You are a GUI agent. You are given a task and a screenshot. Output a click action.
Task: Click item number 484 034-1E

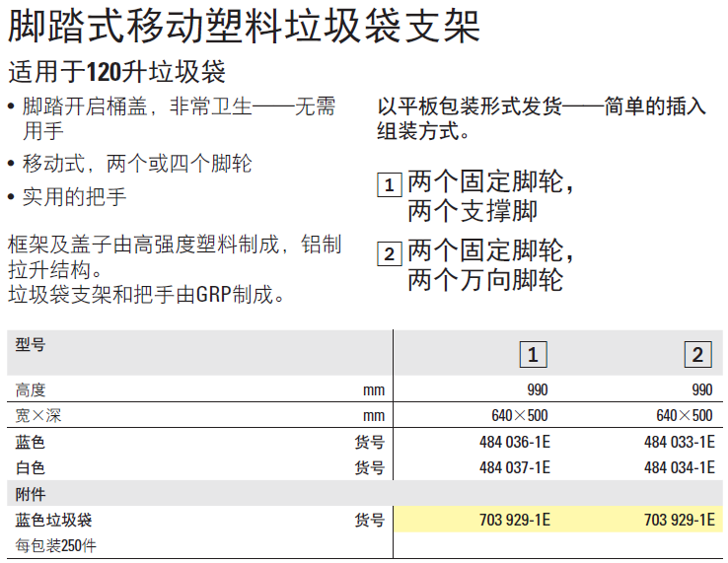680,467
